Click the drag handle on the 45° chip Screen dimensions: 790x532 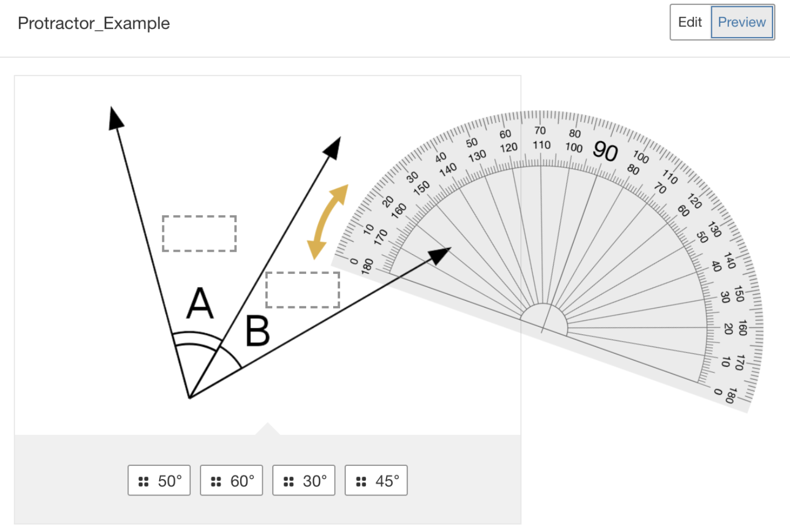click(360, 481)
